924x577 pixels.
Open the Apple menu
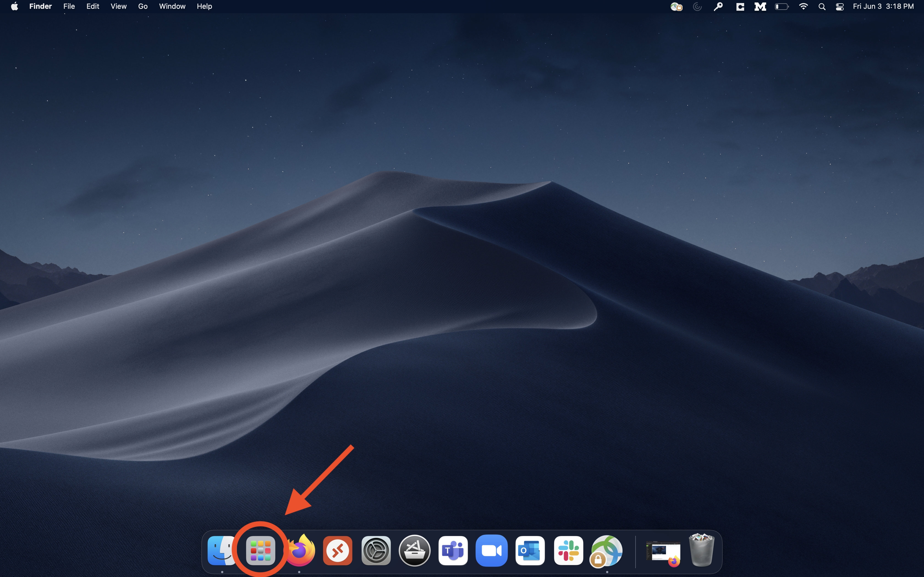tap(15, 7)
